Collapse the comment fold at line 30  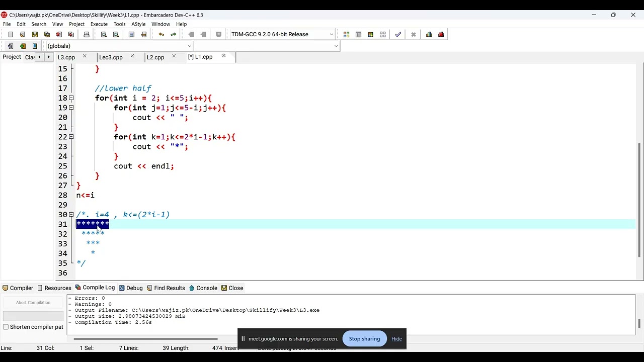(x=71, y=215)
